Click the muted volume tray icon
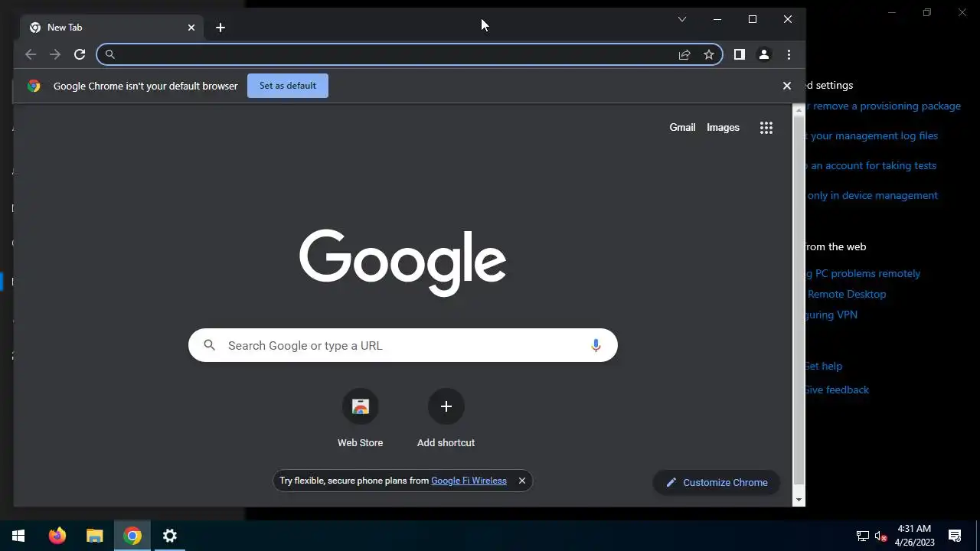 [x=881, y=536]
